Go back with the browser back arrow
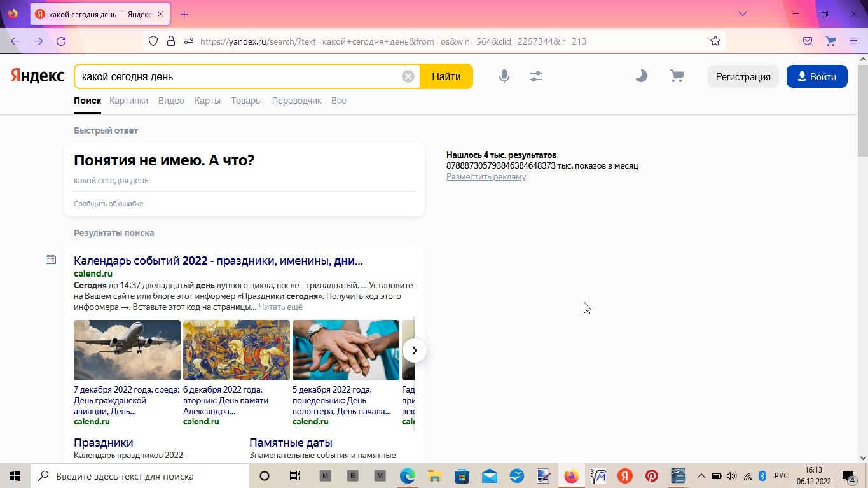Image resolution: width=868 pixels, height=488 pixels. tap(15, 41)
